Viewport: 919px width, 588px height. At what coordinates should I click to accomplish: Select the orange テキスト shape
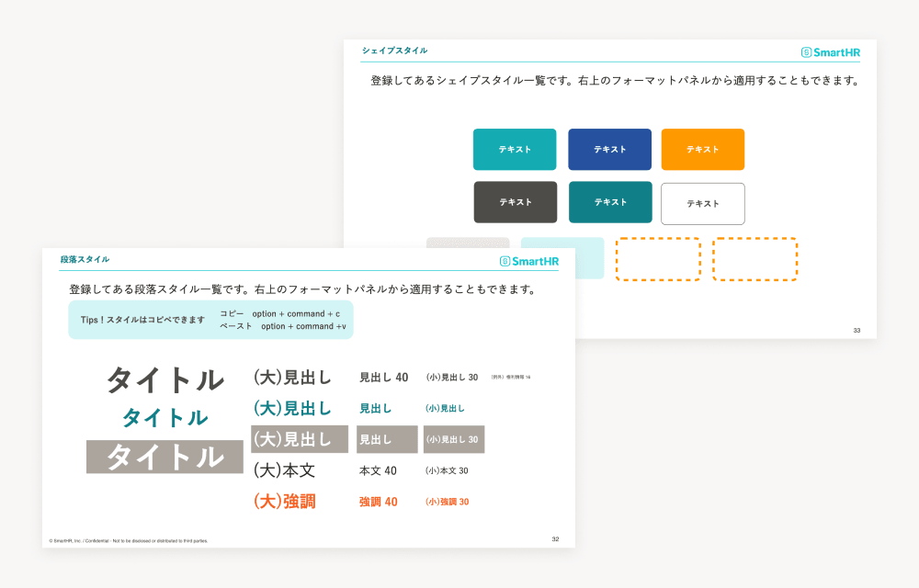[703, 150]
